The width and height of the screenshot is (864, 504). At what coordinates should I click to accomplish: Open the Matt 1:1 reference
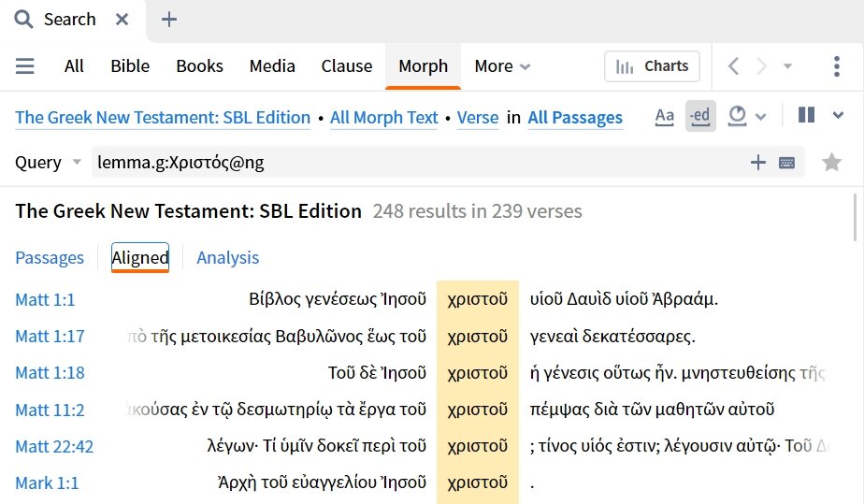click(45, 299)
